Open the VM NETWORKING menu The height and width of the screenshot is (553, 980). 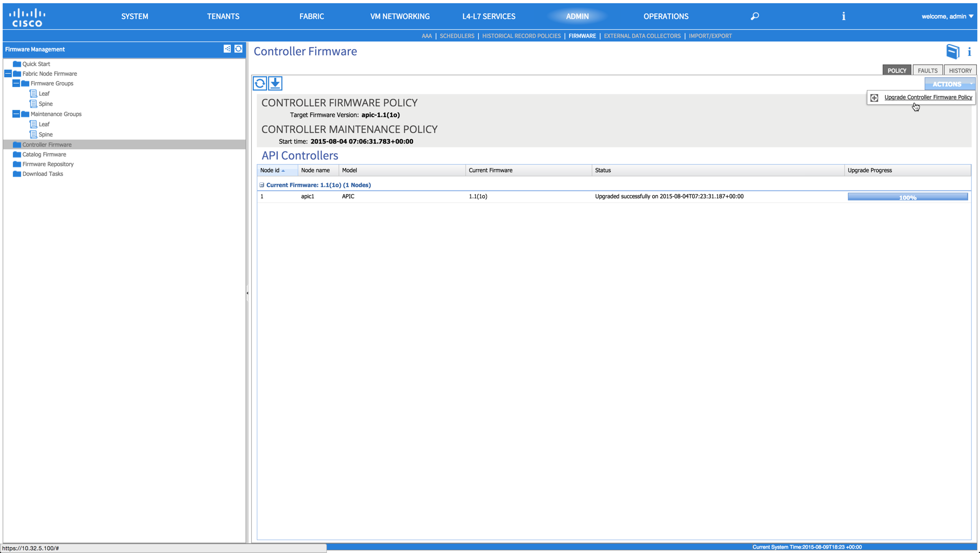point(400,16)
